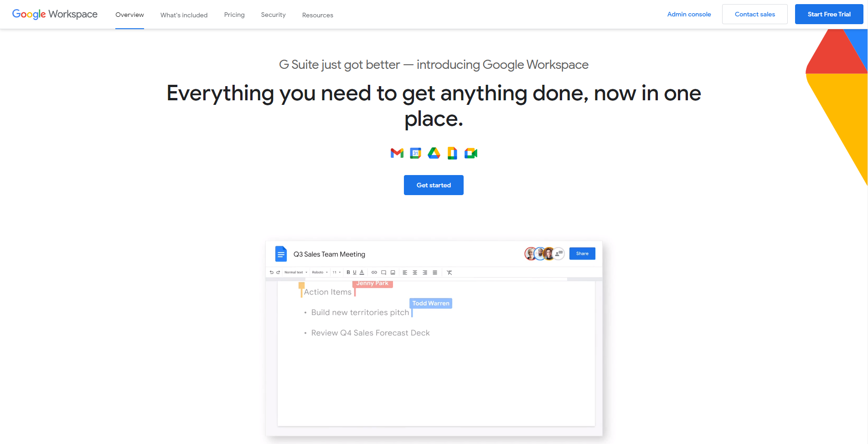Select center align in the Docs toolbar
868x444 pixels.
(415, 272)
